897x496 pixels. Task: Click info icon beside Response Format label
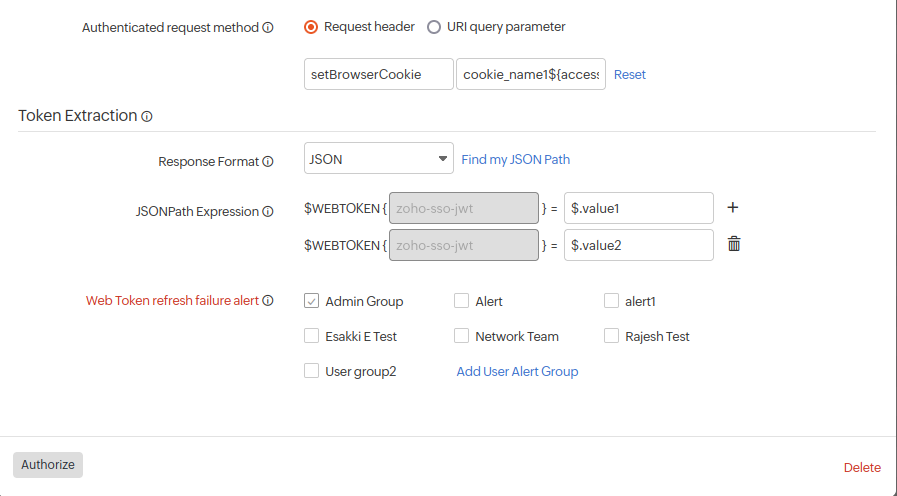[268, 162]
